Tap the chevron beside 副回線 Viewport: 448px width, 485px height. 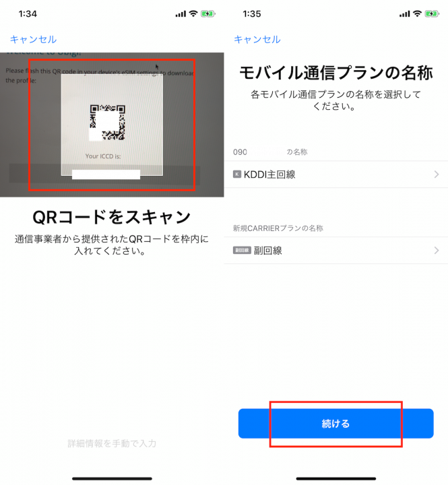(x=437, y=251)
